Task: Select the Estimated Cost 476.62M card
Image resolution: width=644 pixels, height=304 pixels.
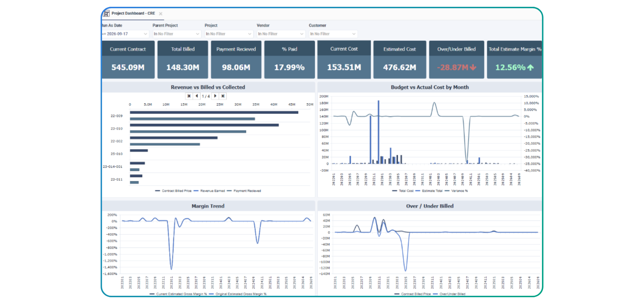Action: (x=400, y=60)
